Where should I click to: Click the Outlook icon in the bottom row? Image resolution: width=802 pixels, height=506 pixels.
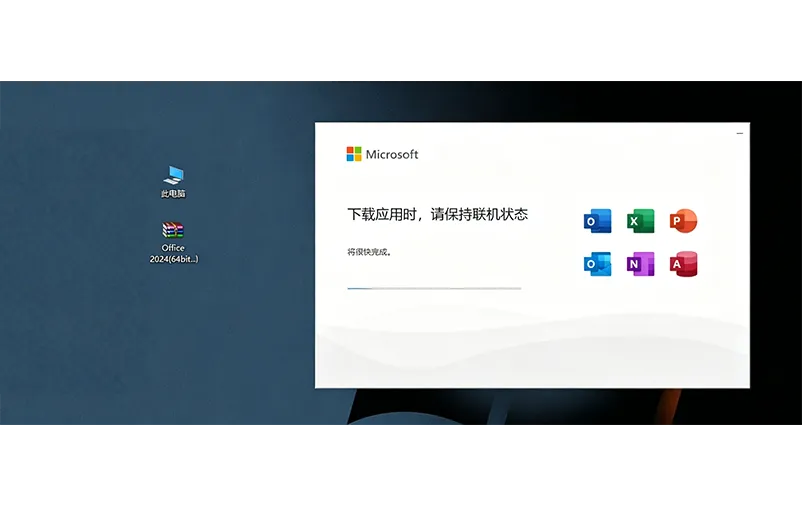[x=597, y=264]
